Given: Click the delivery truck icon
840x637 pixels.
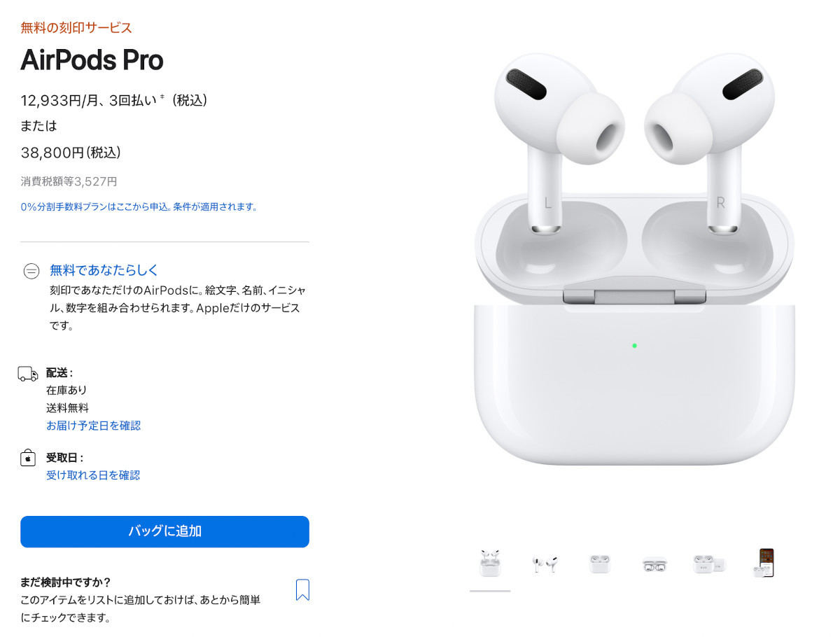Looking at the screenshot, I should pyautogui.click(x=28, y=374).
